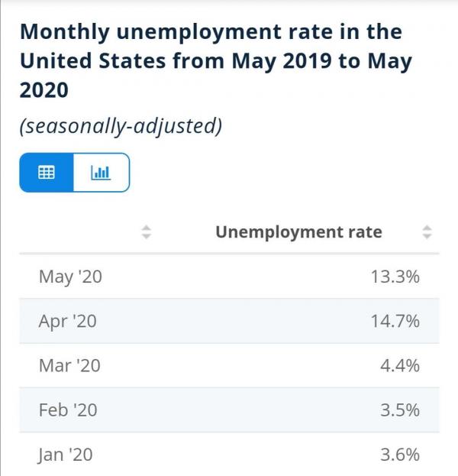Click the 3.6% value cell
The width and height of the screenshot is (458, 476).
[x=399, y=455]
